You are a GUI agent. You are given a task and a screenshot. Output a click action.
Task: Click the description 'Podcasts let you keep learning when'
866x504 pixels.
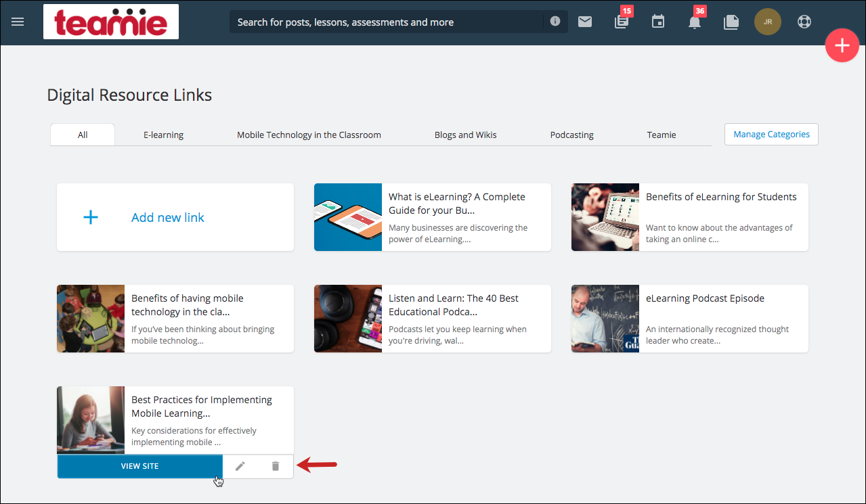[x=458, y=335]
